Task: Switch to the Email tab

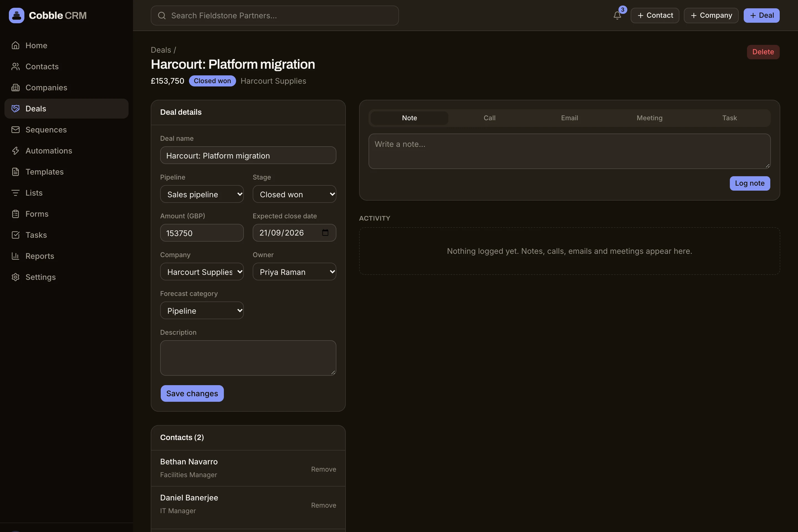Action: click(x=569, y=118)
